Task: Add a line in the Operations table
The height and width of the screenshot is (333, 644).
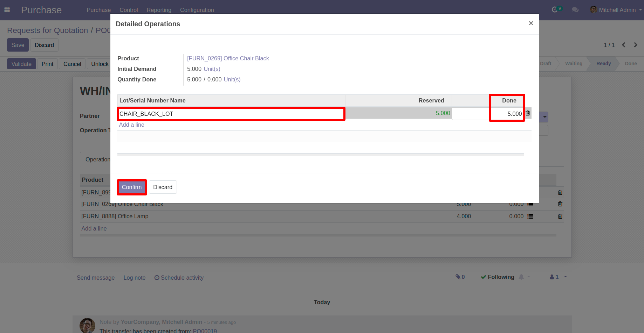Action: 94,228
